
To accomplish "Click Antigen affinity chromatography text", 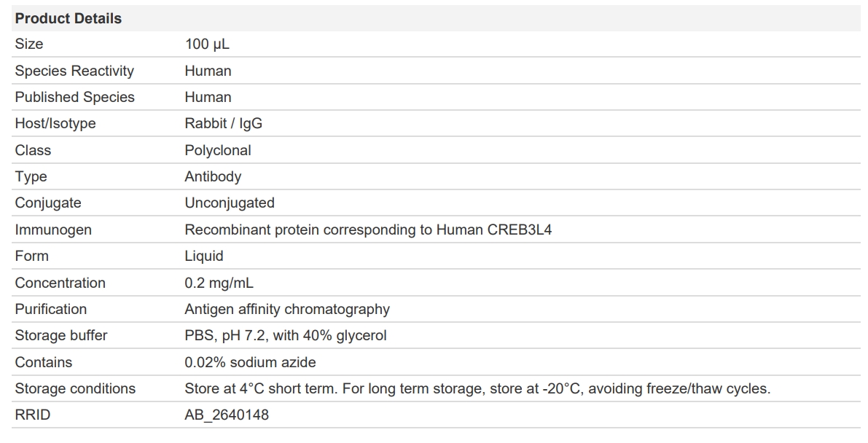I will (x=286, y=309).
